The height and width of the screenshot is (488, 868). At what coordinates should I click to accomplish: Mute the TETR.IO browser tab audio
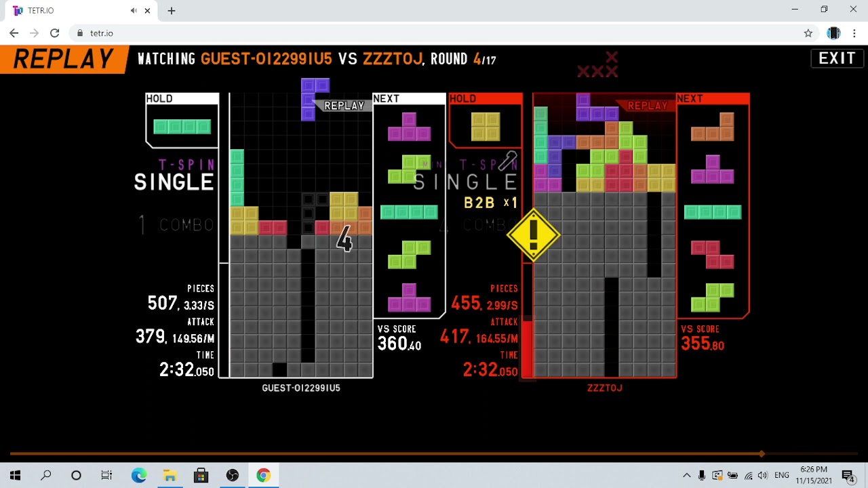[x=134, y=10]
